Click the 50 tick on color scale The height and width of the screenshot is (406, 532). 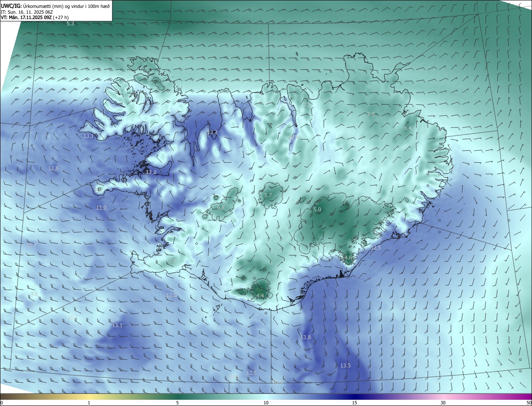click(x=529, y=403)
